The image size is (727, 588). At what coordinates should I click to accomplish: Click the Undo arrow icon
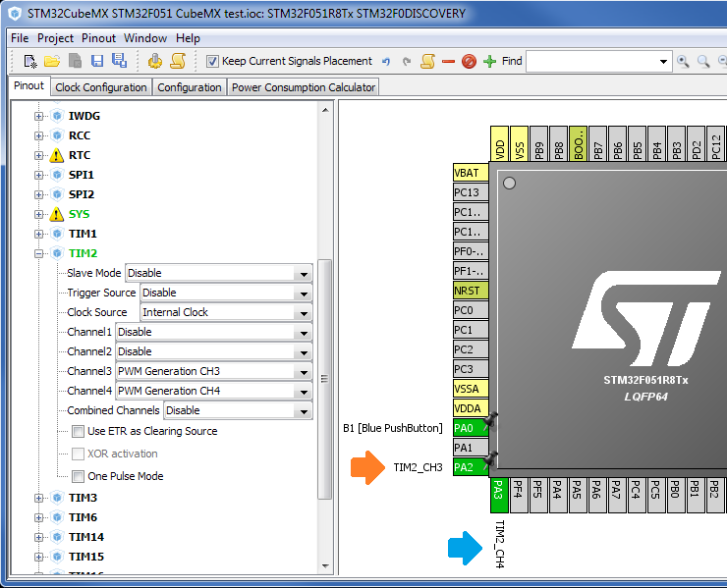tap(386, 61)
